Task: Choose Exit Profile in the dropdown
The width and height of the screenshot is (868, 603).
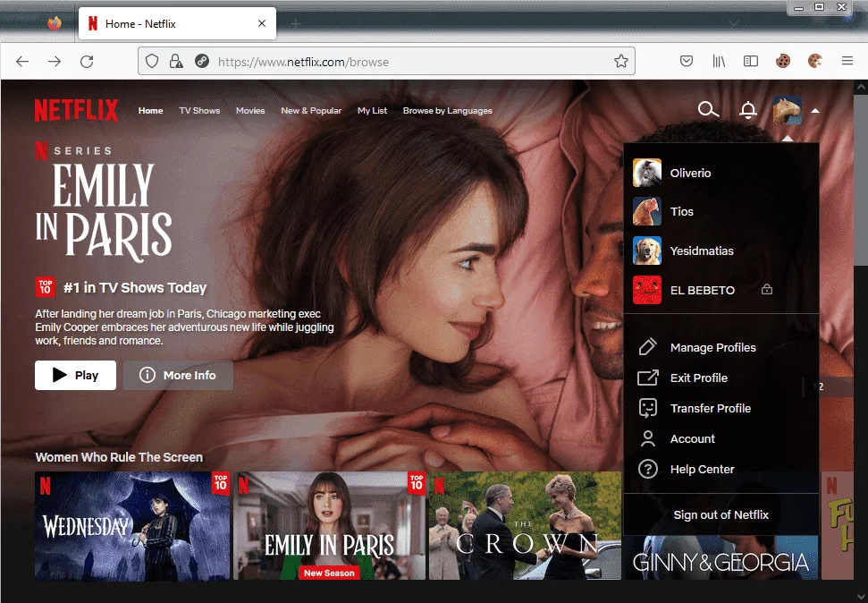Action: (x=699, y=378)
